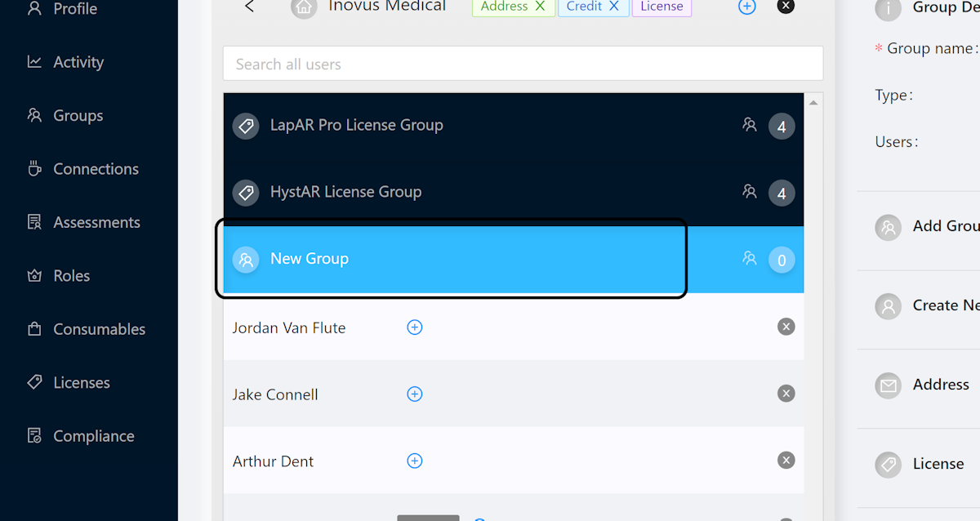Click the scrollbar up arrow
The height and width of the screenshot is (521, 980).
[813, 103]
